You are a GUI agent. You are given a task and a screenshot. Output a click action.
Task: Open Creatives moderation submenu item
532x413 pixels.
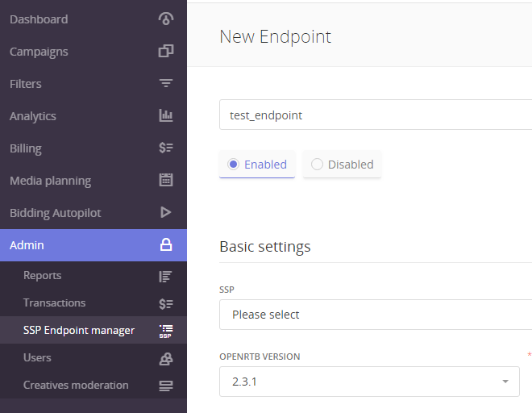[x=94, y=385]
